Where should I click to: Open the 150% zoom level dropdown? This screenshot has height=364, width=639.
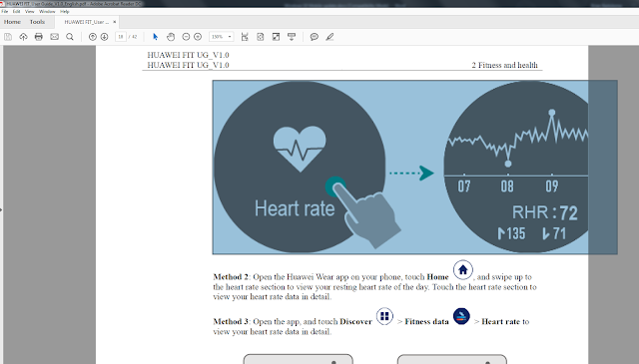(x=222, y=37)
